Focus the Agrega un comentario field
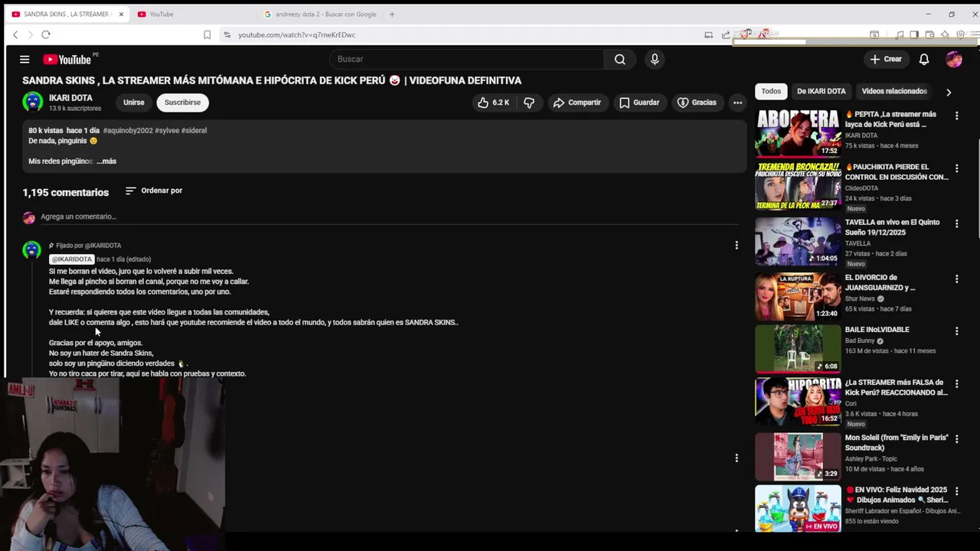 click(x=389, y=217)
